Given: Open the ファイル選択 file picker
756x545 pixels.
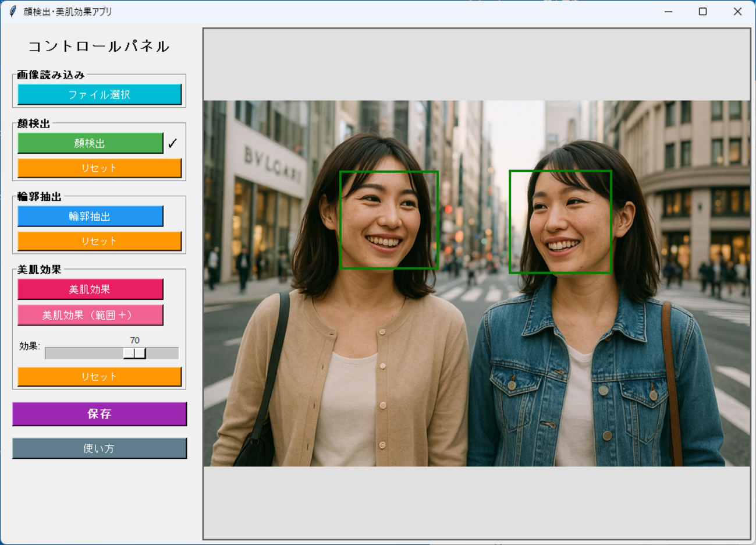Looking at the screenshot, I should [x=100, y=94].
